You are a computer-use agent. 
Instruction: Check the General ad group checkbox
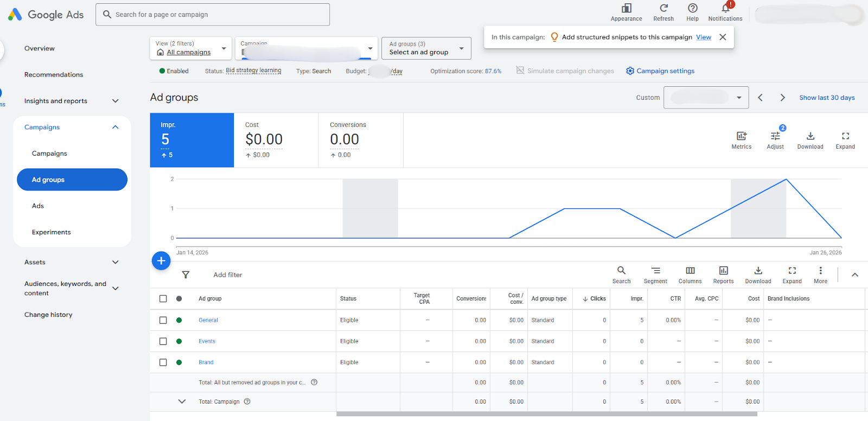[163, 320]
